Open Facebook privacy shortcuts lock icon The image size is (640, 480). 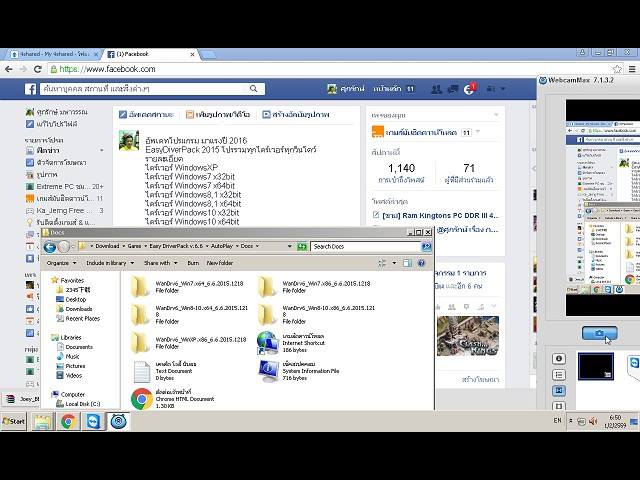(491, 89)
